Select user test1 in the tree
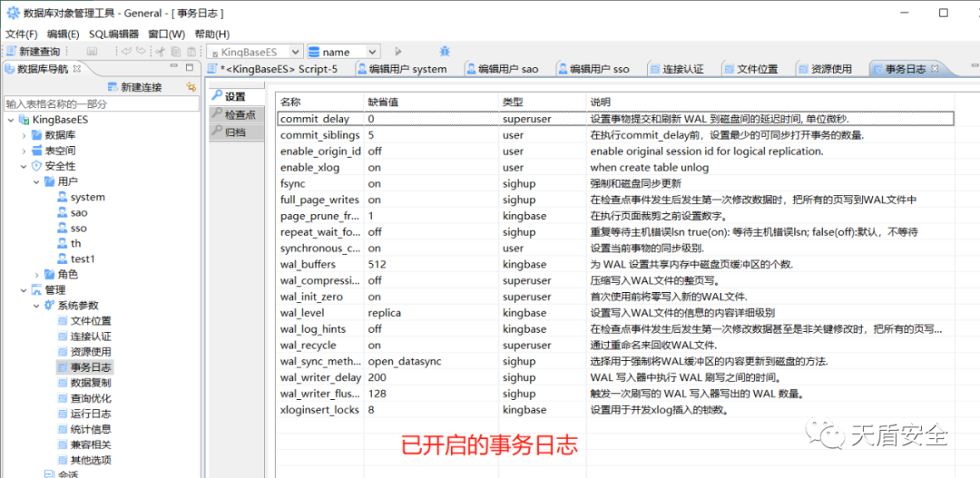This screenshot has height=478, width=980. pos(83,259)
